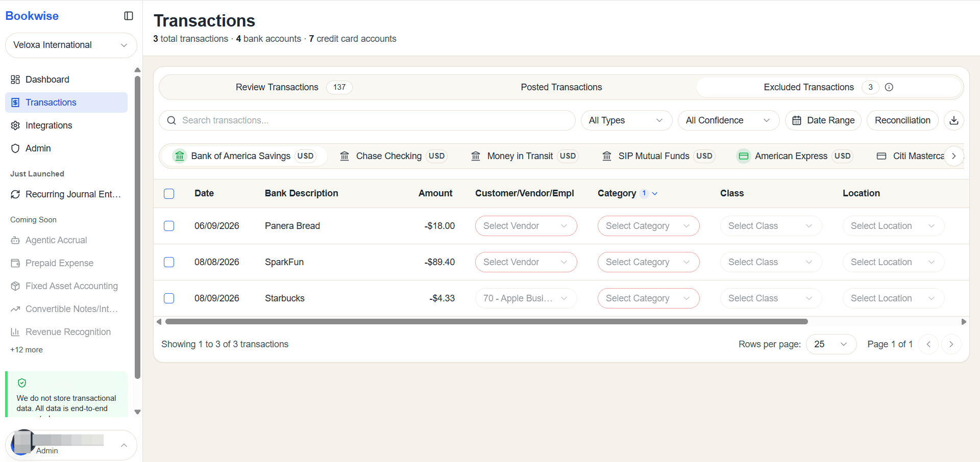Viewport: 980px width, 462px height.
Task: Open the Rows per page dropdown
Action: tap(831, 344)
